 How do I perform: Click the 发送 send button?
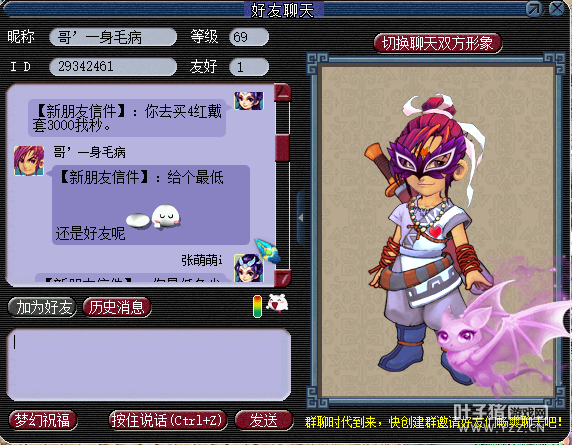click(264, 420)
